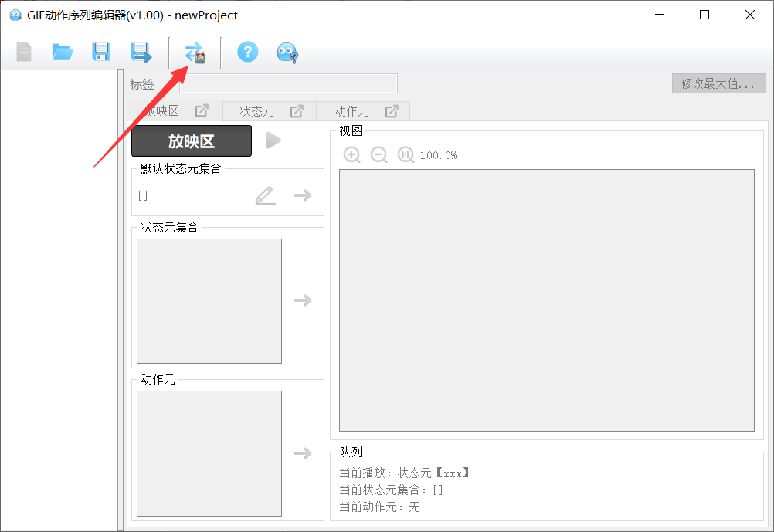Switch to the 状态元 tab

[x=257, y=111]
